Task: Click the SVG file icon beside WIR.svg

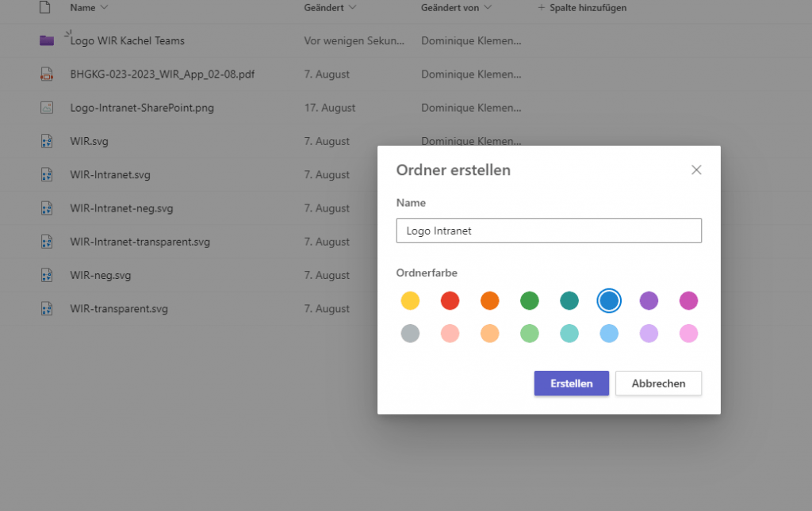Action: click(x=46, y=141)
